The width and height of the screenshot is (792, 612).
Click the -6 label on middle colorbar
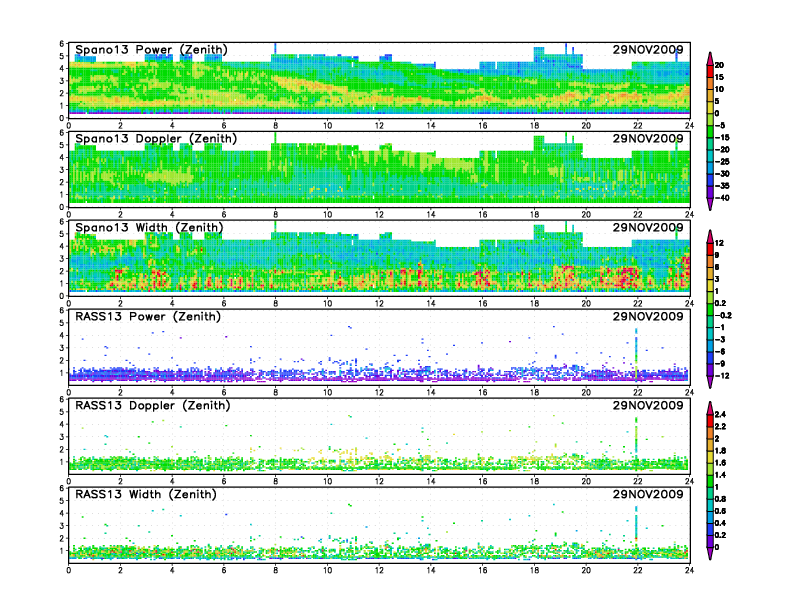(720, 351)
